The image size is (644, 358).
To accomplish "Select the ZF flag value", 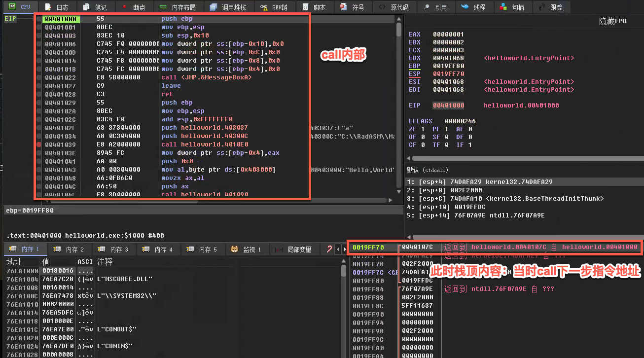I will pos(424,129).
